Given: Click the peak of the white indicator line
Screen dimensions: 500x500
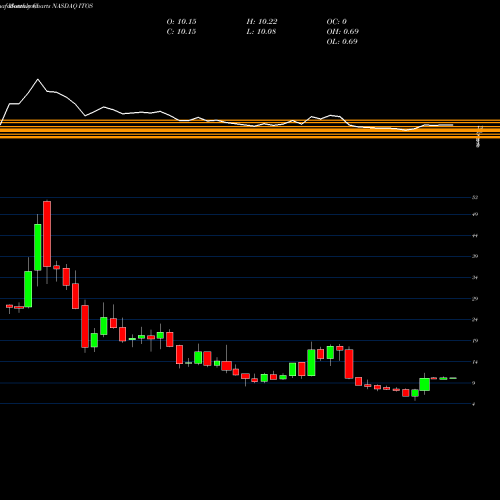Looking at the screenshot, I should click(x=37, y=79).
